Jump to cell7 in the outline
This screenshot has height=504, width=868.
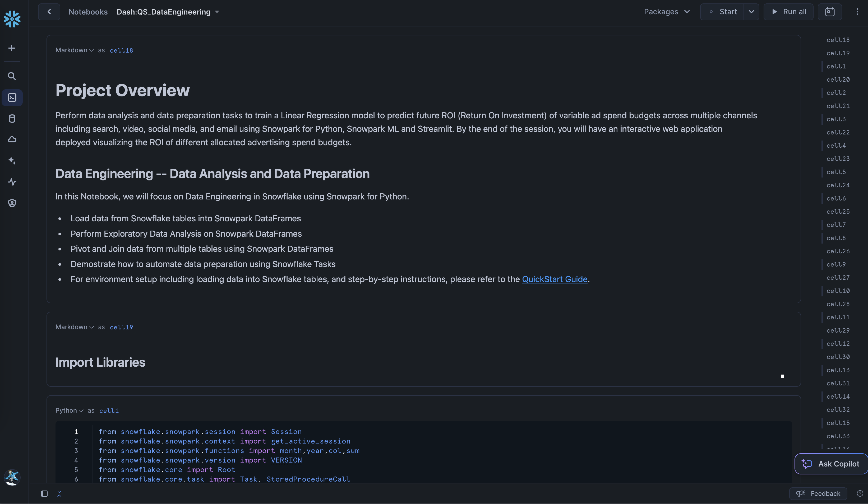[x=836, y=225]
